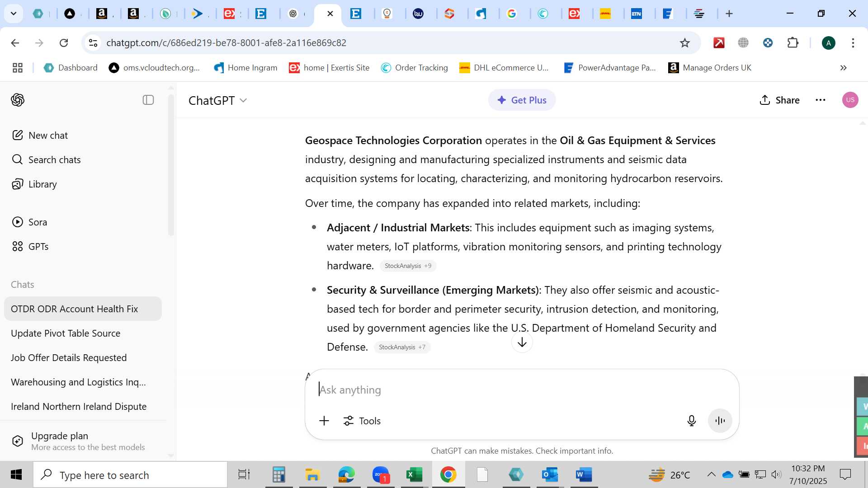
Task: Open the Update Pivot Table Source chat
Action: tap(83, 333)
